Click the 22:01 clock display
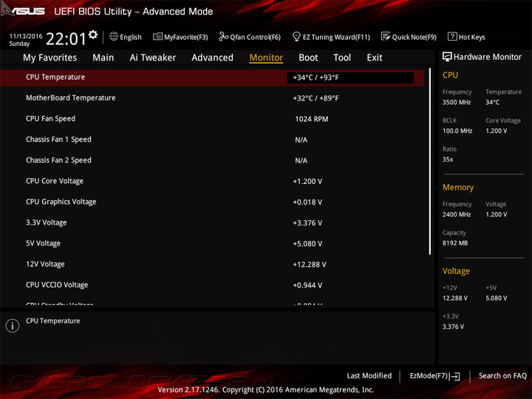 [66, 38]
